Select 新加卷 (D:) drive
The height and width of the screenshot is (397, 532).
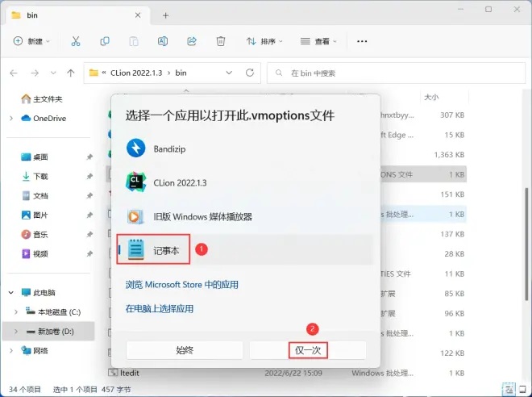(x=50, y=331)
